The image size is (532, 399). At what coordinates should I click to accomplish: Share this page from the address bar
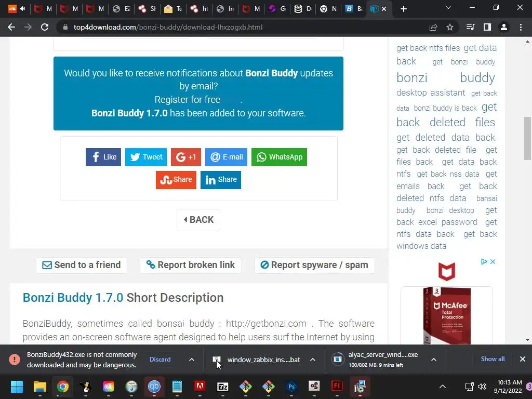(x=433, y=27)
